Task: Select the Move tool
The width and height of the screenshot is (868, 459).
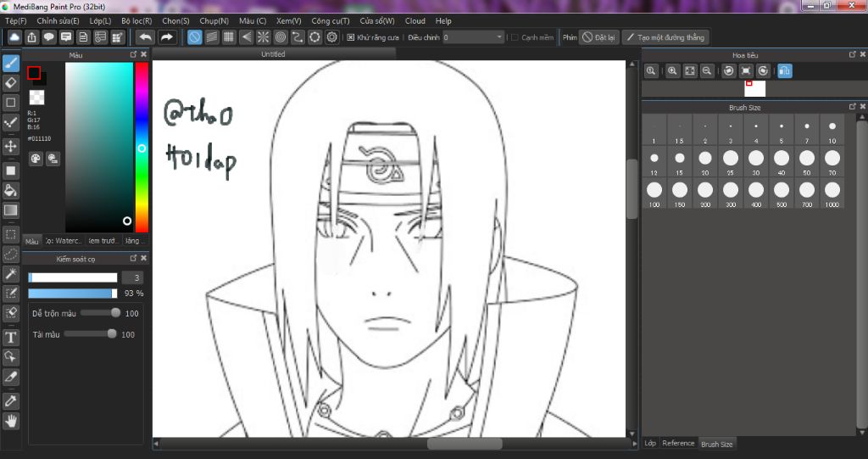Action: [10, 146]
